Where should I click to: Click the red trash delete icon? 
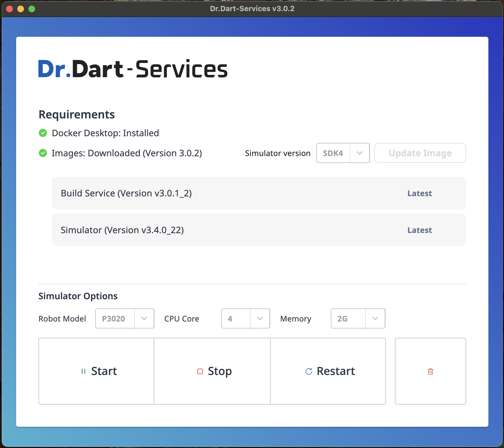pos(430,371)
